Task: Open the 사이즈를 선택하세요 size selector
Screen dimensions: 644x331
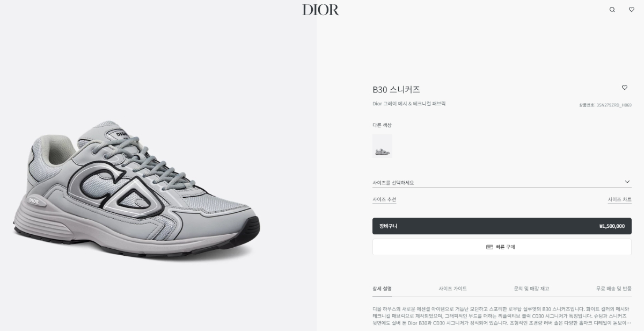Action: 502,182
